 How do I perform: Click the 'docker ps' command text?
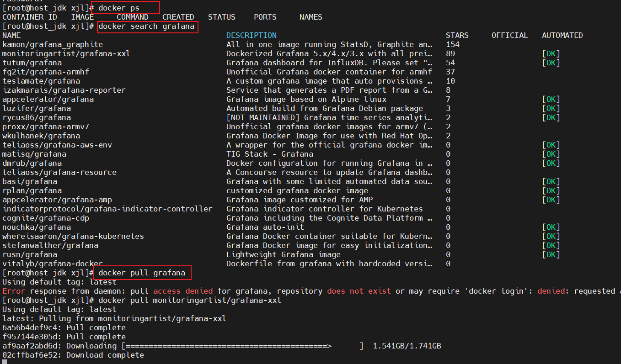(x=119, y=8)
